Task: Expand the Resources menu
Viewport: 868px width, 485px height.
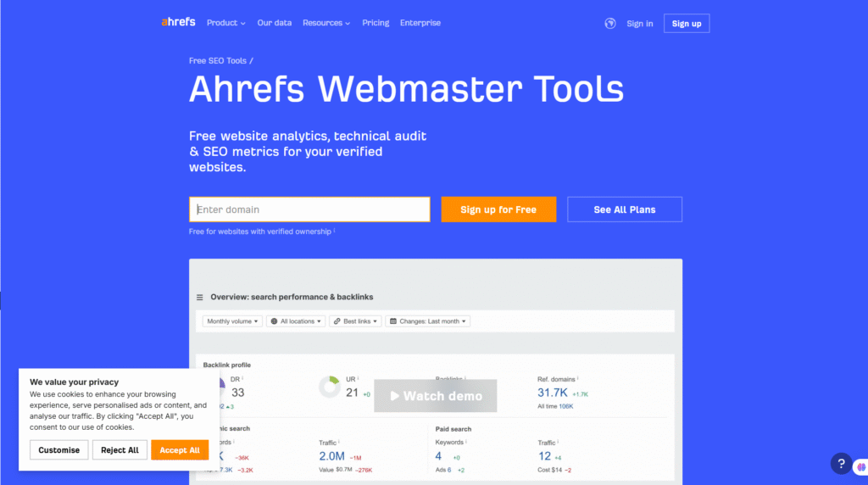Action: point(325,23)
